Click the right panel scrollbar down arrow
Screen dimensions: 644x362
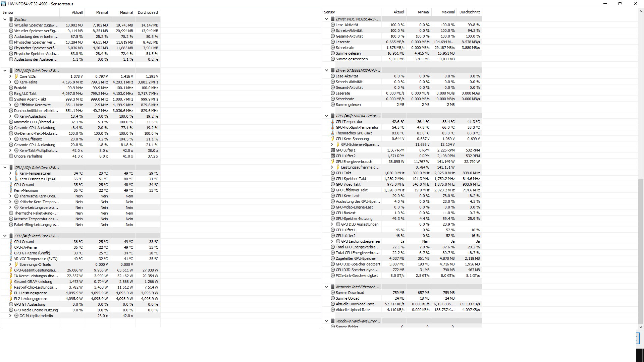(641, 327)
